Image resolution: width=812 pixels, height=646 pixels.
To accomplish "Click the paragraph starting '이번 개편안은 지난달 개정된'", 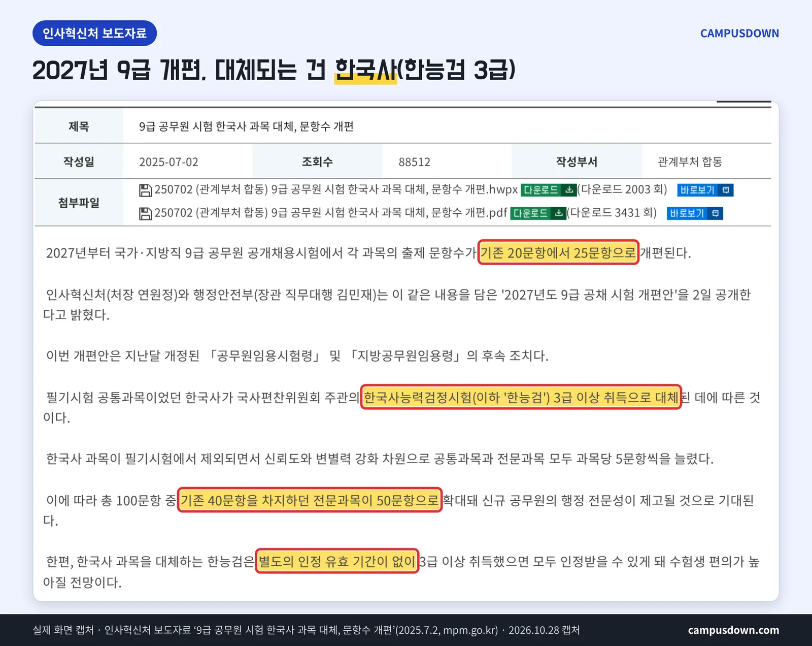I will (297, 356).
